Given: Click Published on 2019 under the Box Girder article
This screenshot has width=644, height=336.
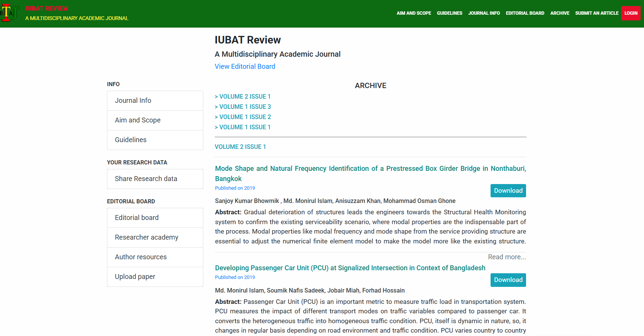Looking at the screenshot, I should click(235, 188).
